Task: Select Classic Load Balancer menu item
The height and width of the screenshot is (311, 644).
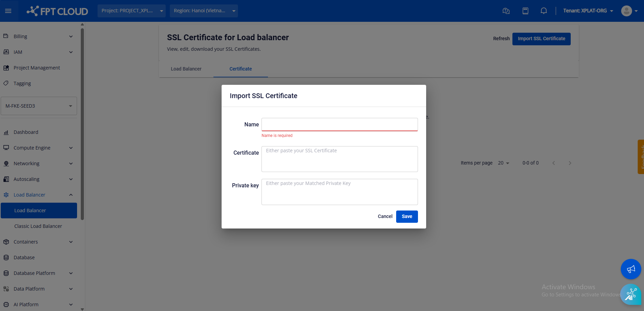Action: coord(38,226)
